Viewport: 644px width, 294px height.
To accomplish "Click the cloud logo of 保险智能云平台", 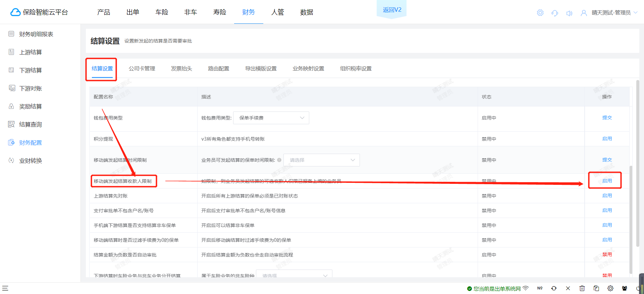I will tap(15, 12).
